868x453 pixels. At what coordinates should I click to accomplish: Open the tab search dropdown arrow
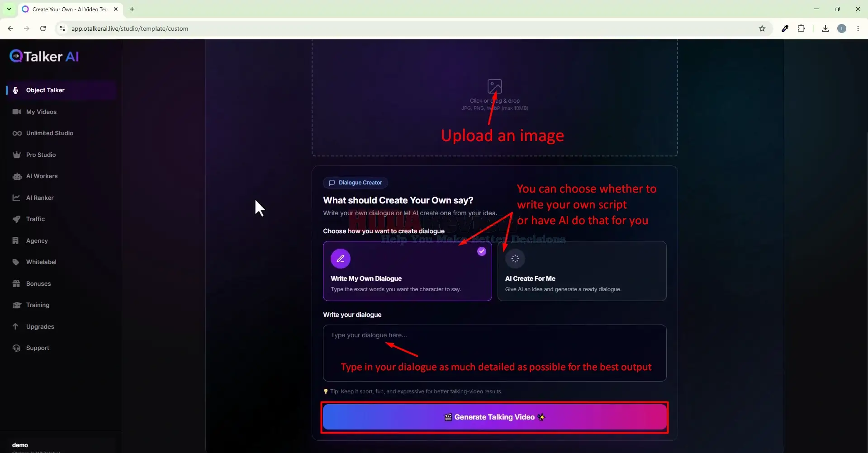tap(9, 9)
